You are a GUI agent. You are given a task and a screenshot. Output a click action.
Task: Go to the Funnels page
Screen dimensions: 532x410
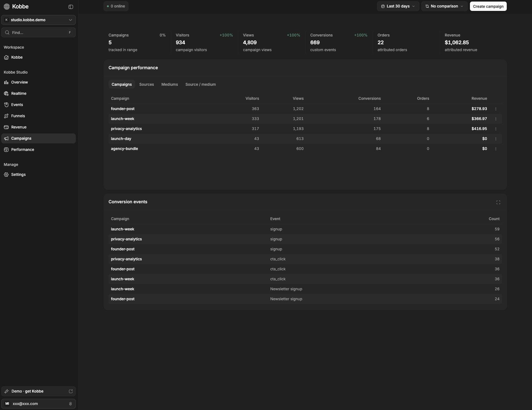38,116
